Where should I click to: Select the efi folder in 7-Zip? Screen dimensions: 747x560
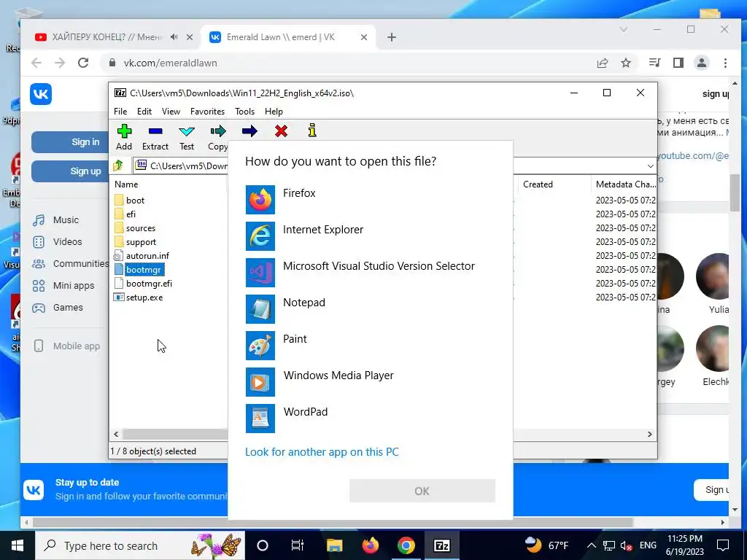coord(131,214)
